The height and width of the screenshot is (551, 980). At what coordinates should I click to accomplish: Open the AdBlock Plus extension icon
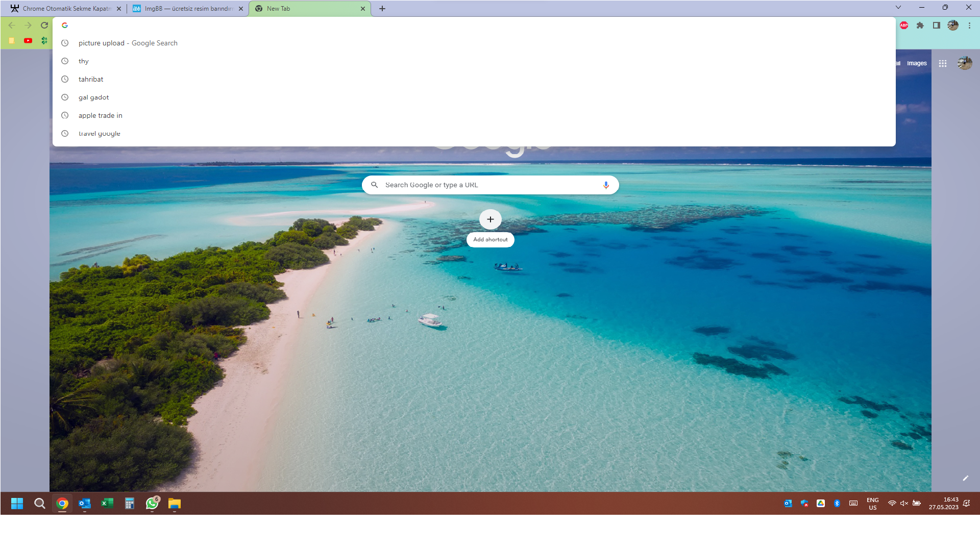pyautogui.click(x=904, y=25)
